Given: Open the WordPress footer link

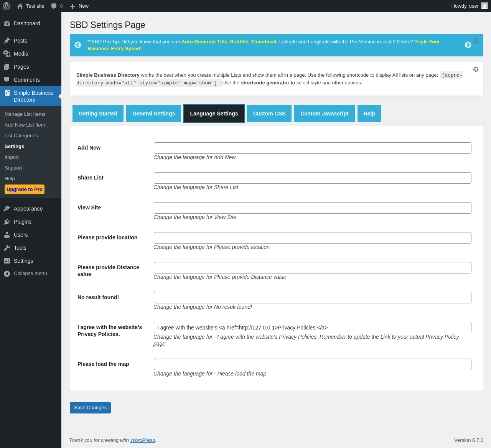Looking at the screenshot, I should click(x=143, y=440).
